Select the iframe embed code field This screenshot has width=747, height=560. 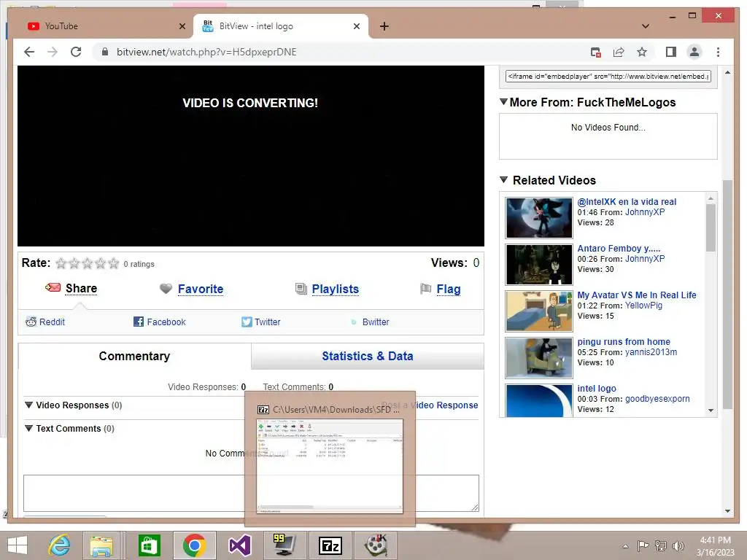(608, 76)
